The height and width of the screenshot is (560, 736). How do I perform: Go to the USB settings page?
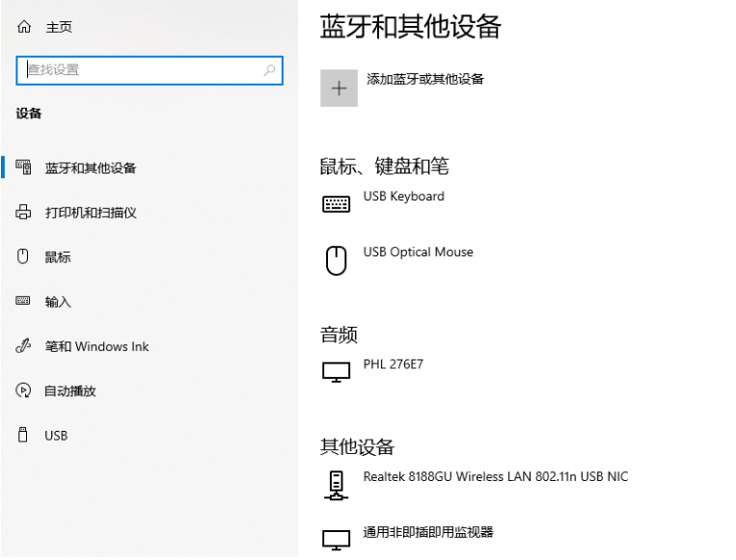point(56,436)
